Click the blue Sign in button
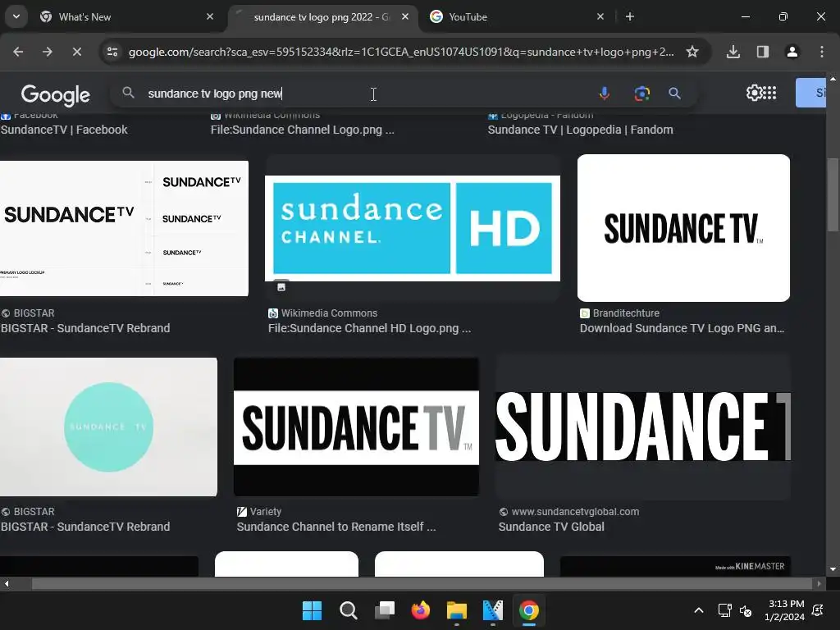 pyautogui.click(x=811, y=93)
